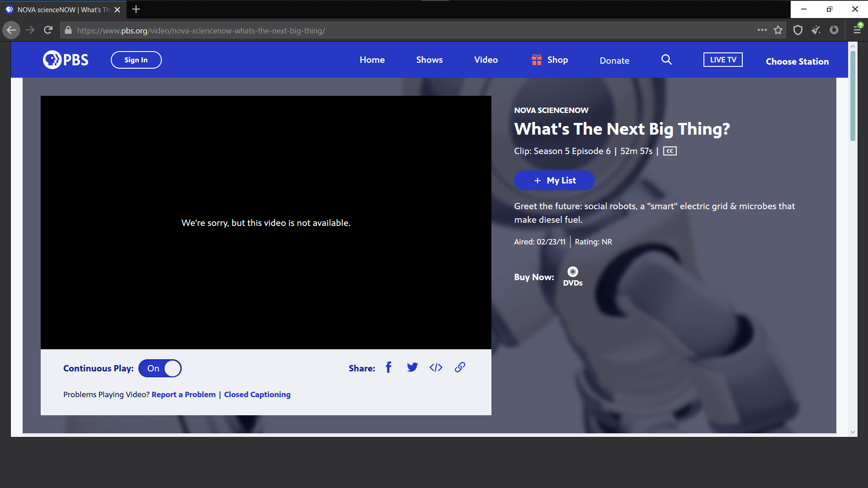Open the Shop nav link
The height and width of the screenshot is (488, 868).
550,60
